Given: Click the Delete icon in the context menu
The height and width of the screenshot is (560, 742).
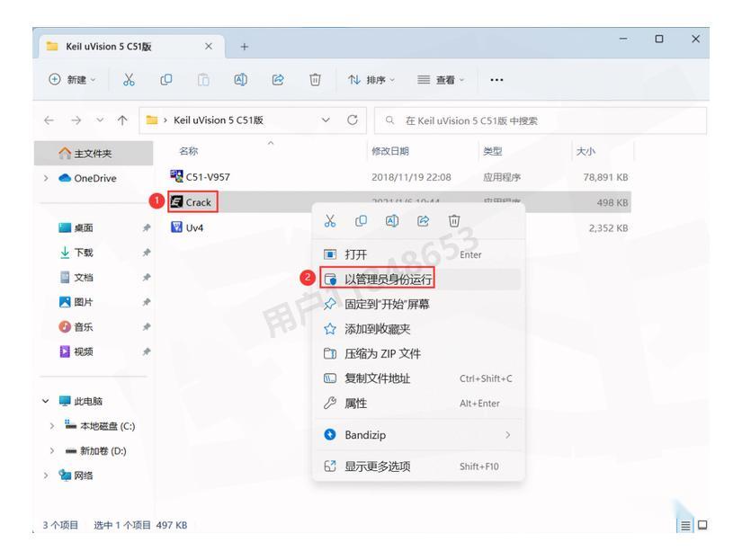Looking at the screenshot, I should tap(454, 221).
